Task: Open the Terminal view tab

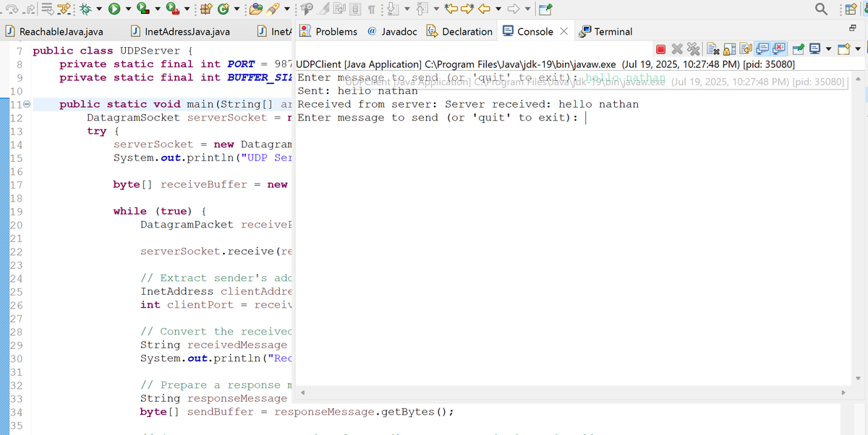Action: point(606,31)
